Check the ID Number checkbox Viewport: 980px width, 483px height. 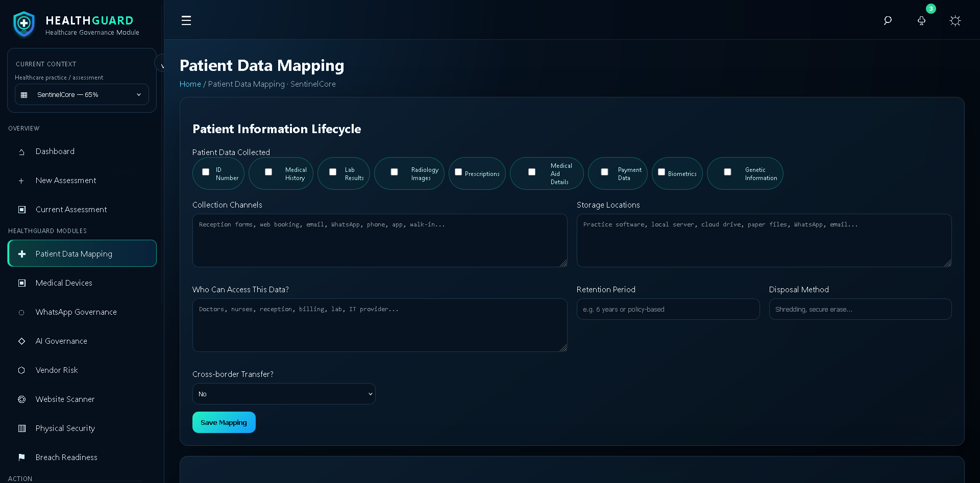[x=206, y=172]
